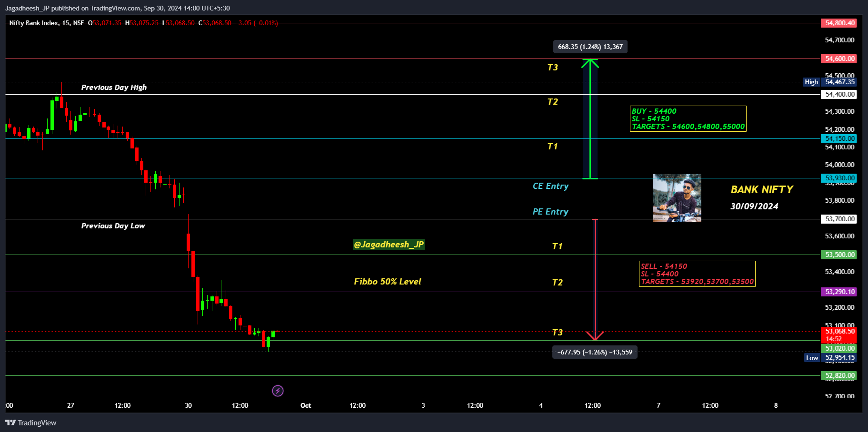Click the '7' date on time axis

(x=658, y=405)
